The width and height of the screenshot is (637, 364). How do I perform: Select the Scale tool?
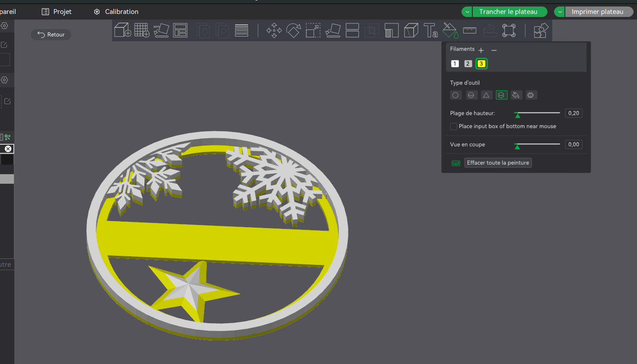coord(313,30)
